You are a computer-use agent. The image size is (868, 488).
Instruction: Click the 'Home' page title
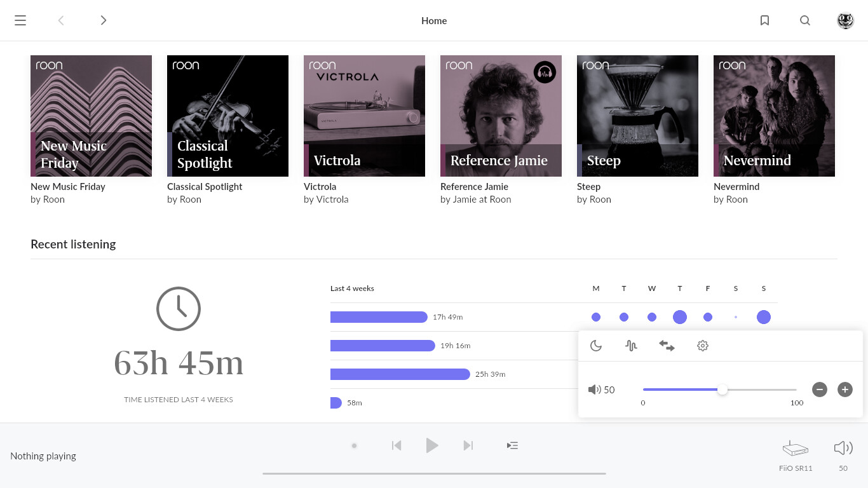(x=434, y=20)
